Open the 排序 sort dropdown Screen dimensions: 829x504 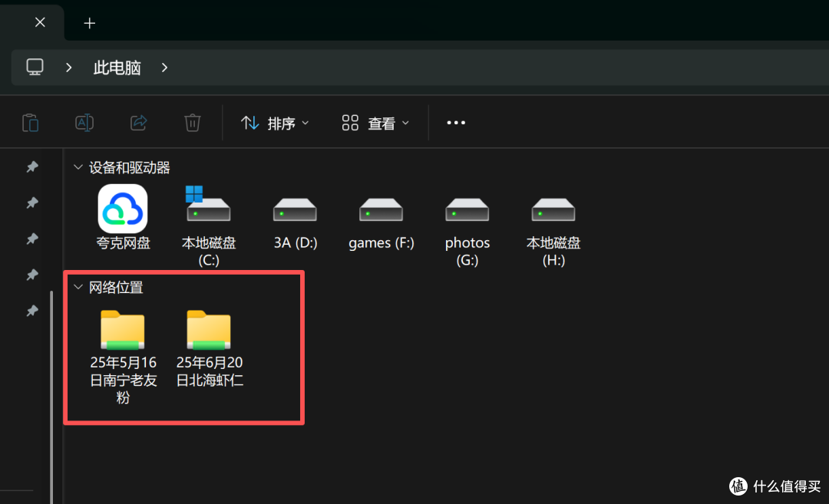click(275, 123)
